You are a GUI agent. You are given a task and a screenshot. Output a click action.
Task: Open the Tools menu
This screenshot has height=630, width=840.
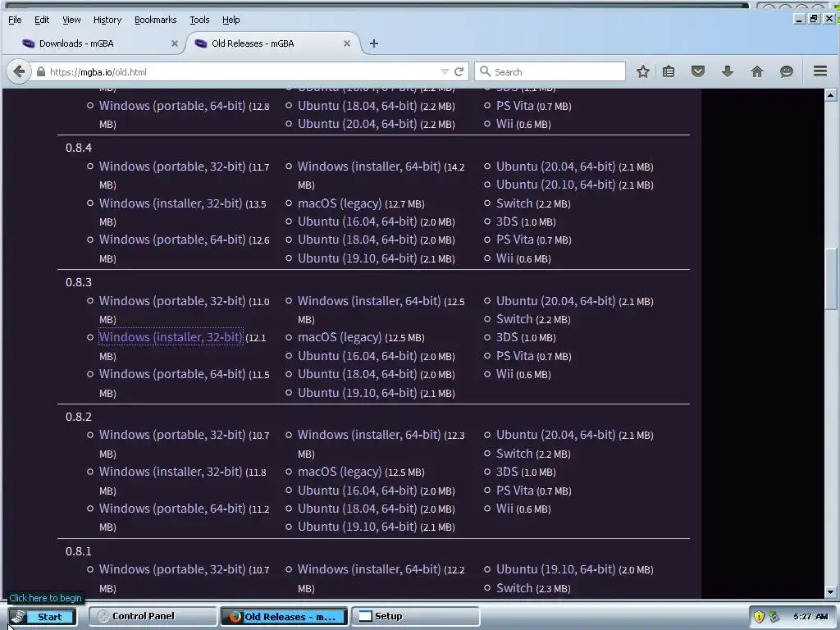coord(199,20)
